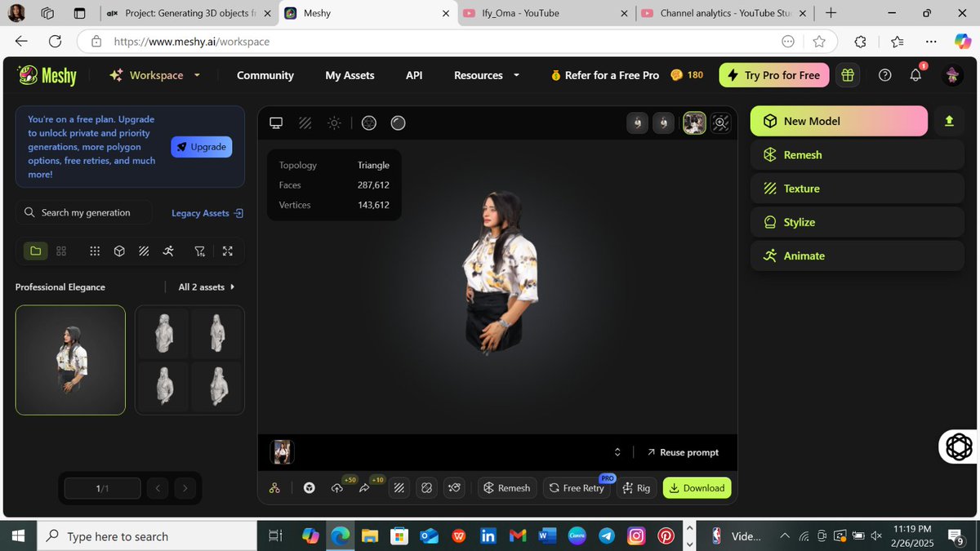Screen dimensions: 980x551
Task: Open the Resources dropdown
Action: [487, 75]
